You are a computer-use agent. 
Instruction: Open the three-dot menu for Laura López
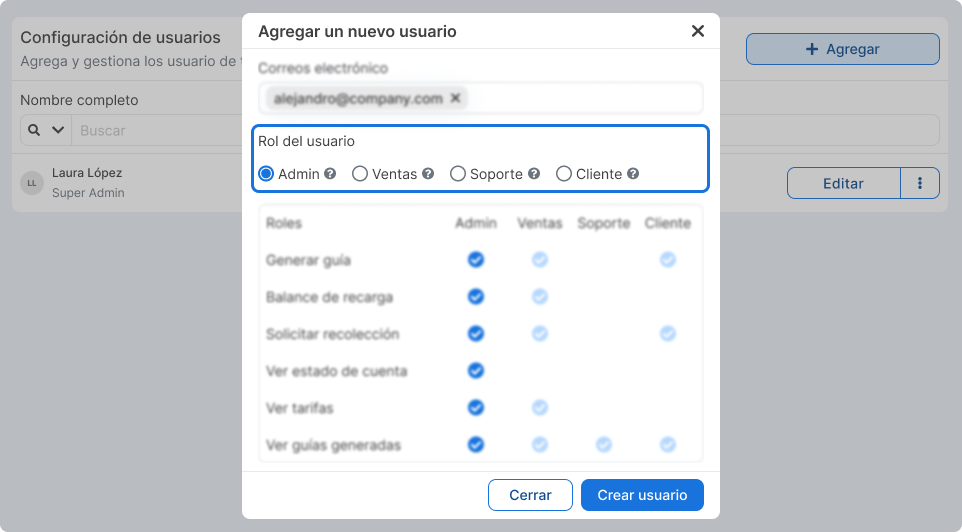[920, 183]
